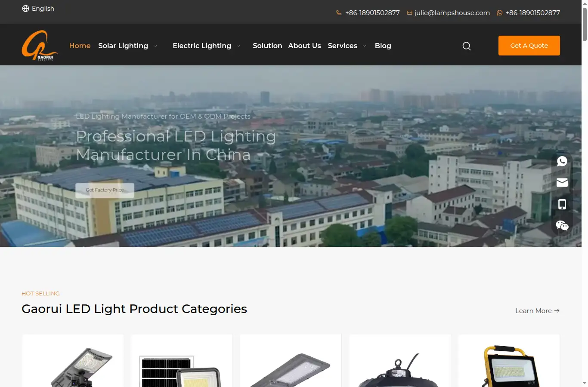Click the 'Professional LED Lighting Manufacturer In China' headline
Screen dimensions: 588x387
176,145
